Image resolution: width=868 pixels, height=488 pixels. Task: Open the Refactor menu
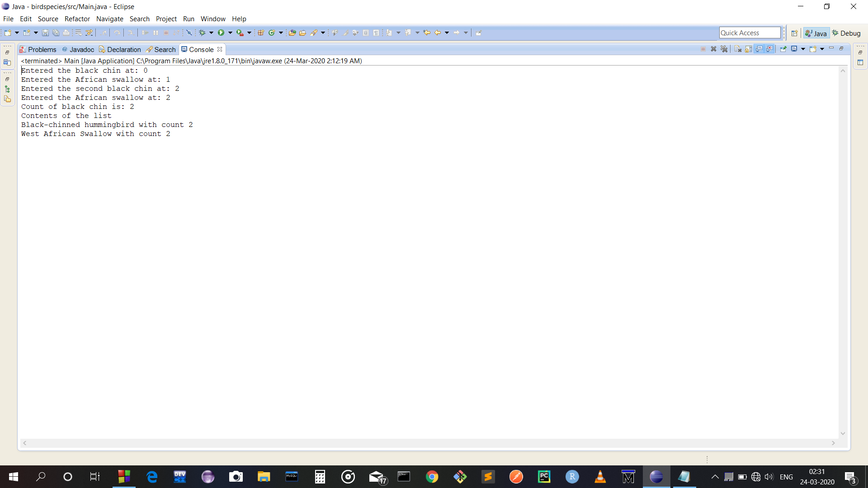77,19
